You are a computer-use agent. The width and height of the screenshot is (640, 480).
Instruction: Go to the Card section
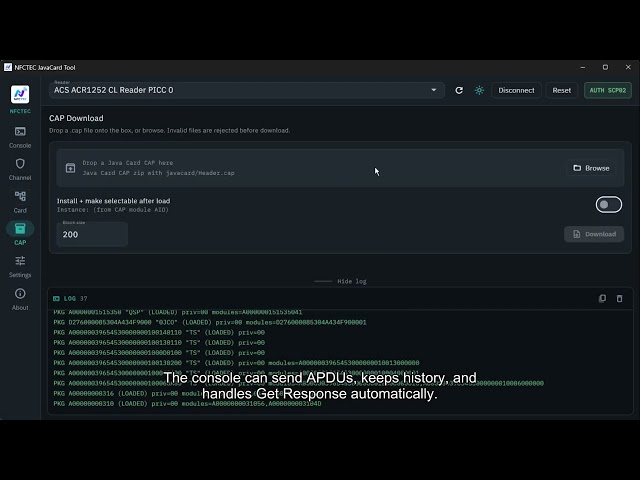(x=20, y=202)
